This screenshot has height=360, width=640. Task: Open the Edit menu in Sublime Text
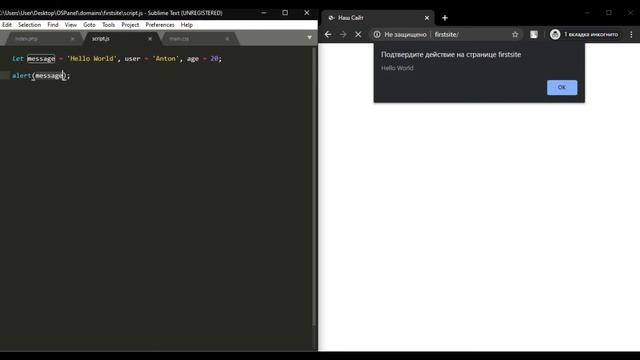7,25
